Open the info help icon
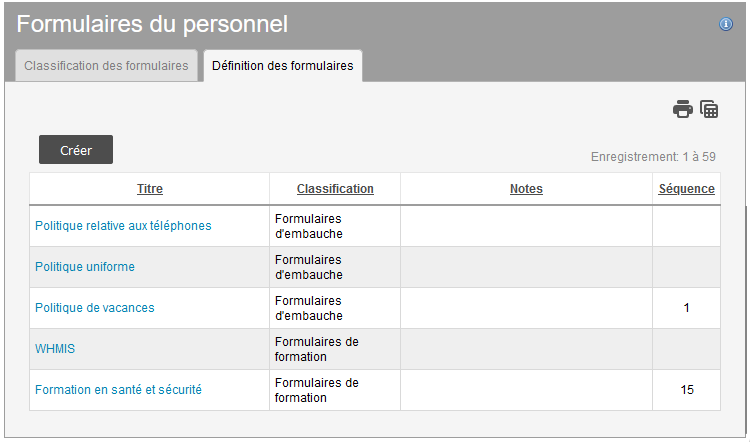This screenshot has height=442, width=750. tap(726, 24)
